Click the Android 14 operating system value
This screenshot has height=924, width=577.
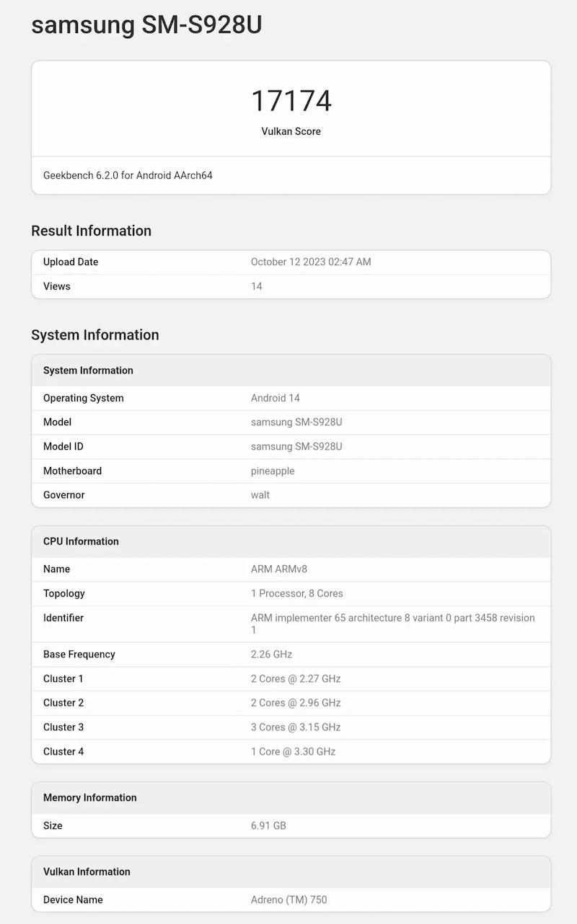pyautogui.click(x=275, y=398)
